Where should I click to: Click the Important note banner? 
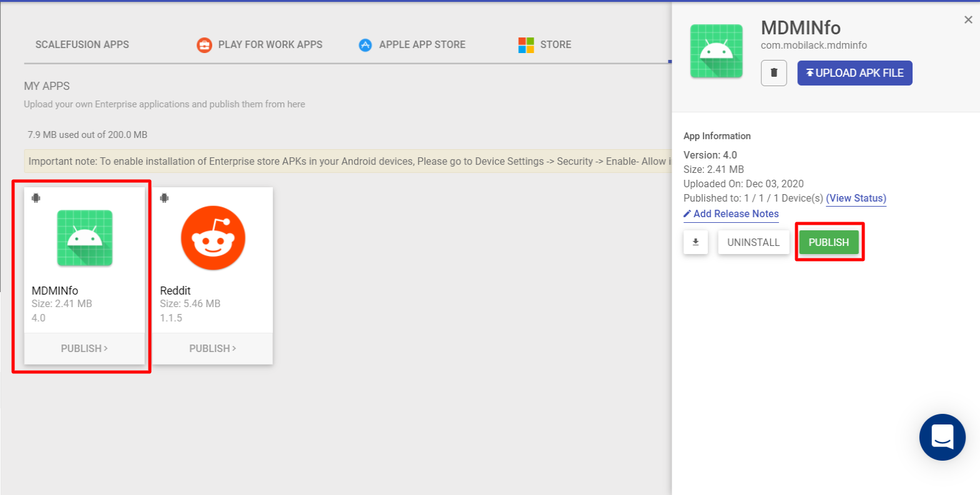(x=348, y=161)
